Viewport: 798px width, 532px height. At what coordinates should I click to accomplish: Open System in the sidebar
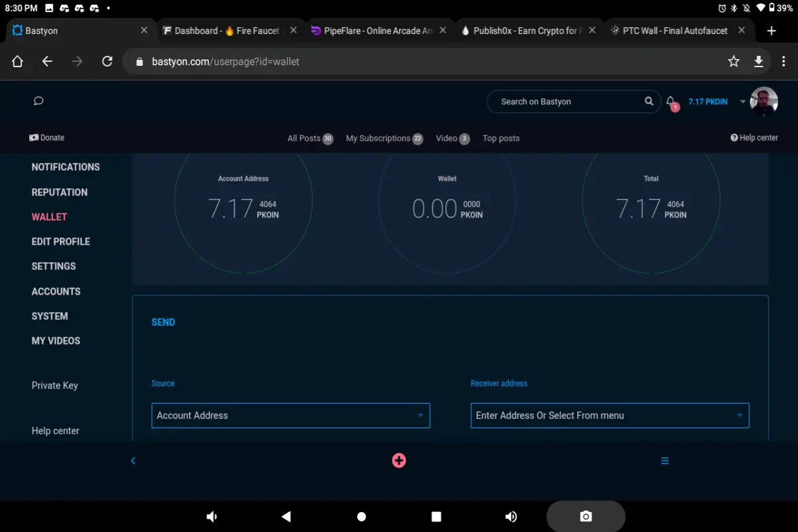(x=50, y=316)
